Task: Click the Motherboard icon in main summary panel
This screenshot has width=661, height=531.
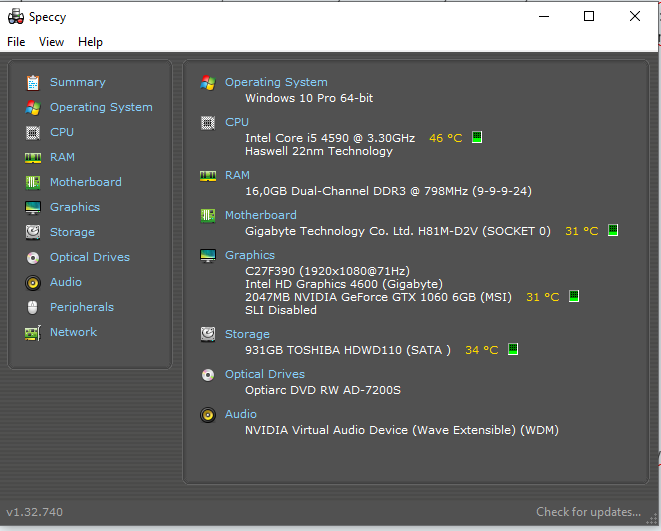Action: tap(208, 216)
